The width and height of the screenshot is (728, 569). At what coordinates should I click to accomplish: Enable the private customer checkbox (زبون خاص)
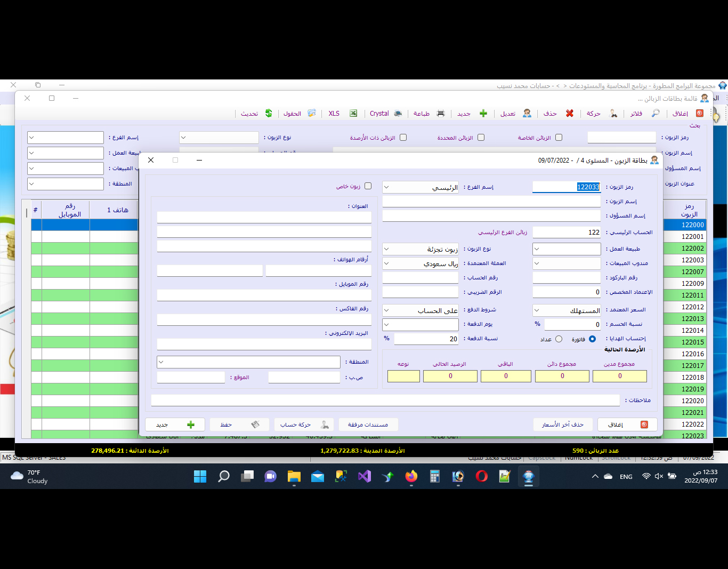tap(368, 186)
